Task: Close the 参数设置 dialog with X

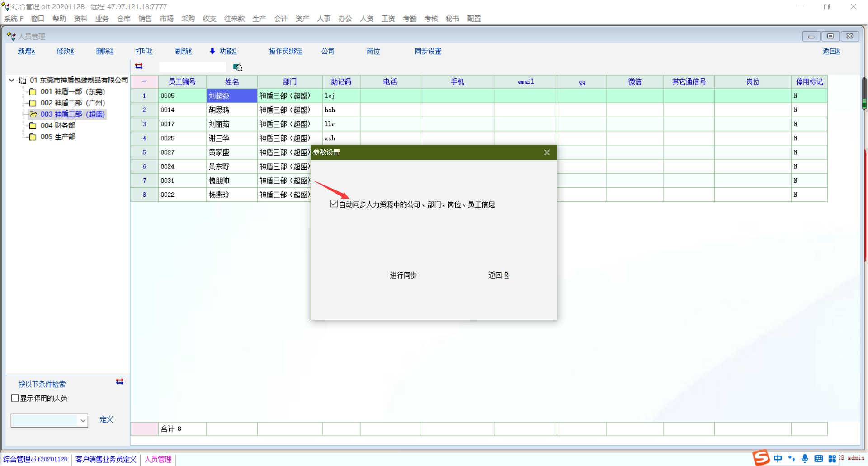Action: click(547, 152)
